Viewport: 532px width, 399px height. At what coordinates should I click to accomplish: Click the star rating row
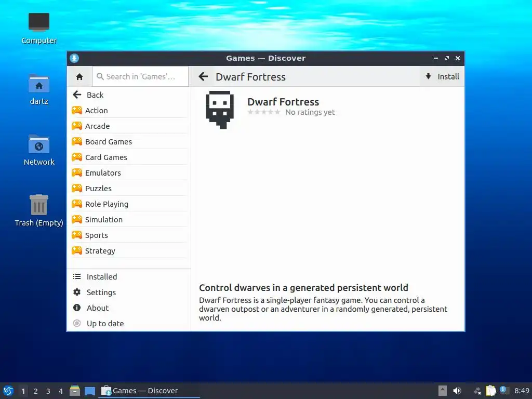coord(263,112)
